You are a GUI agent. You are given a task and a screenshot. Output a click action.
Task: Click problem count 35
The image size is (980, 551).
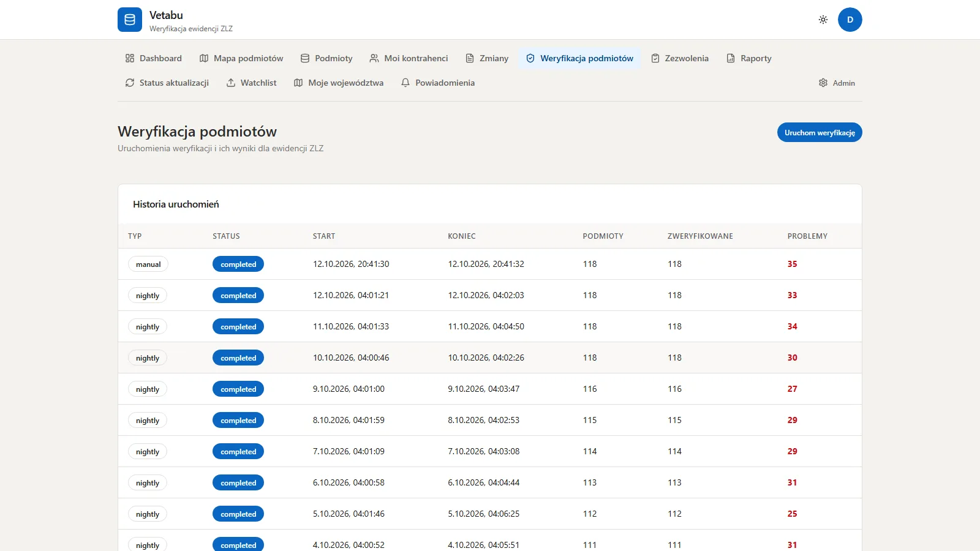coord(792,264)
